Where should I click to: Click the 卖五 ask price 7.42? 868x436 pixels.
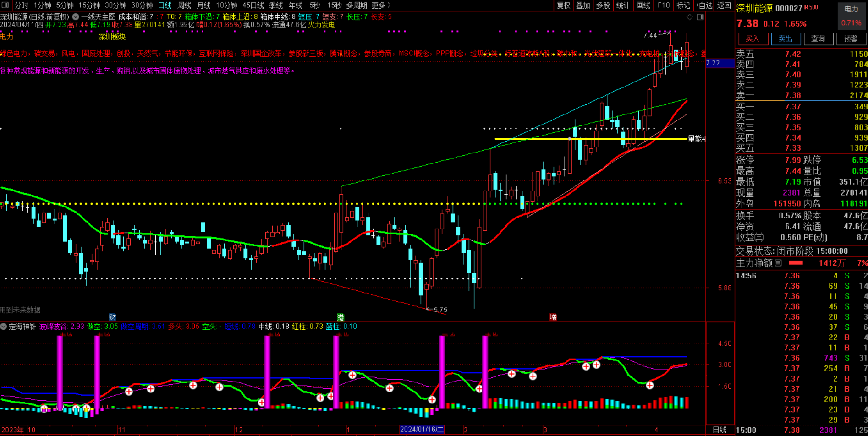coord(793,54)
